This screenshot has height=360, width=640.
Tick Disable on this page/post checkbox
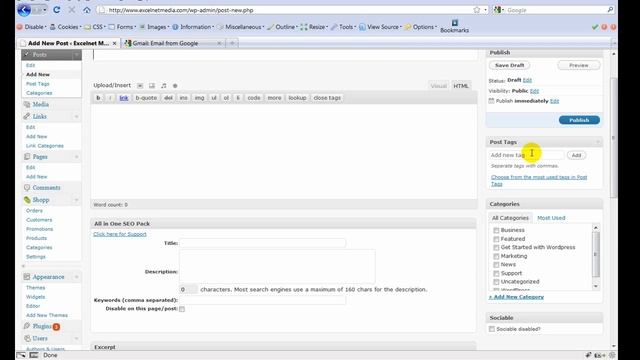(x=182, y=309)
